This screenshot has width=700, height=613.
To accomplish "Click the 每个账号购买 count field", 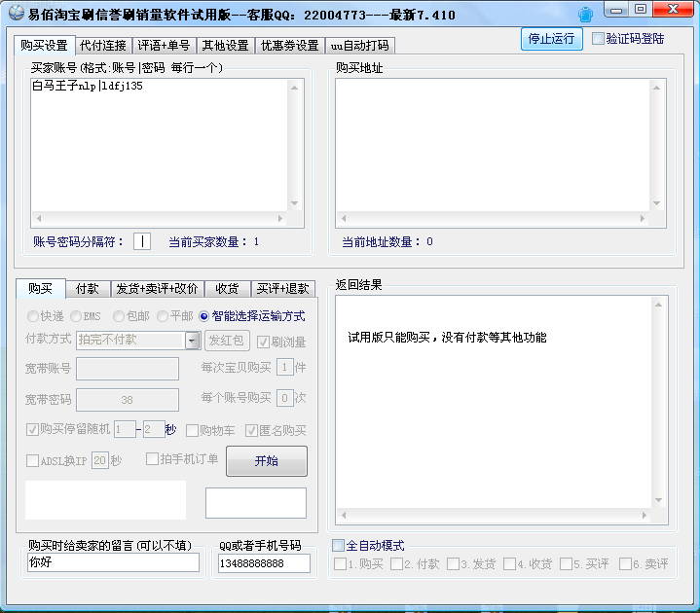I will (x=285, y=398).
